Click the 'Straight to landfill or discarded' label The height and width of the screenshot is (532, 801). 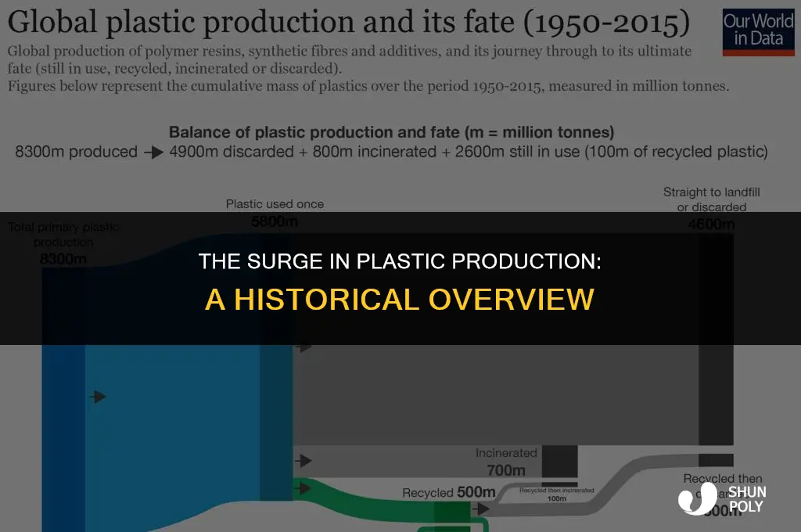coord(712,199)
